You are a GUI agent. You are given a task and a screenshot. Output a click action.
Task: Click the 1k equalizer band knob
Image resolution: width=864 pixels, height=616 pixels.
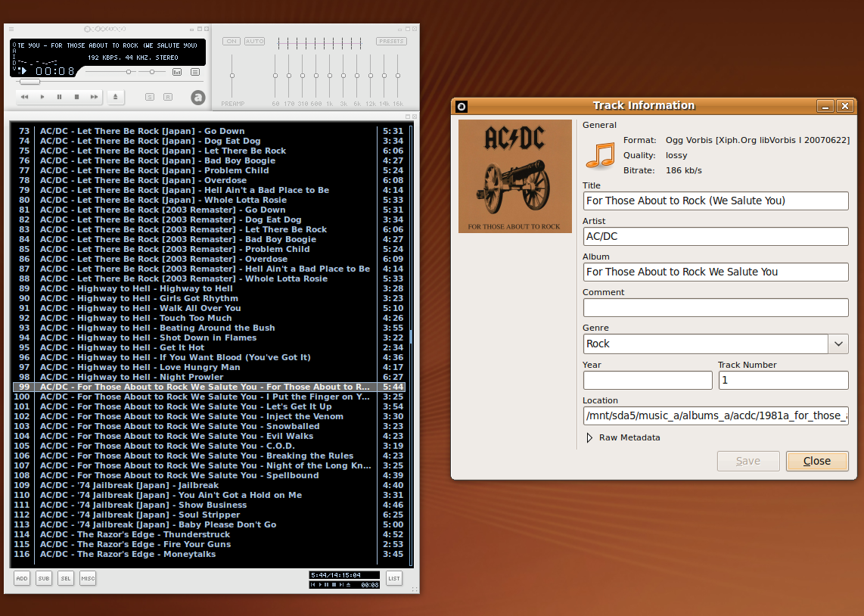(330, 76)
